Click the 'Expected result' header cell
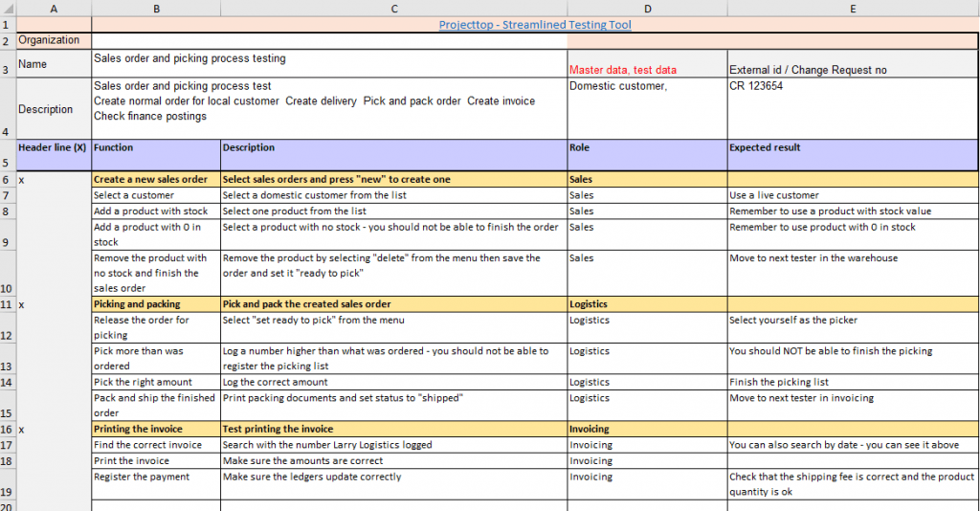The height and width of the screenshot is (511, 980). click(x=853, y=155)
